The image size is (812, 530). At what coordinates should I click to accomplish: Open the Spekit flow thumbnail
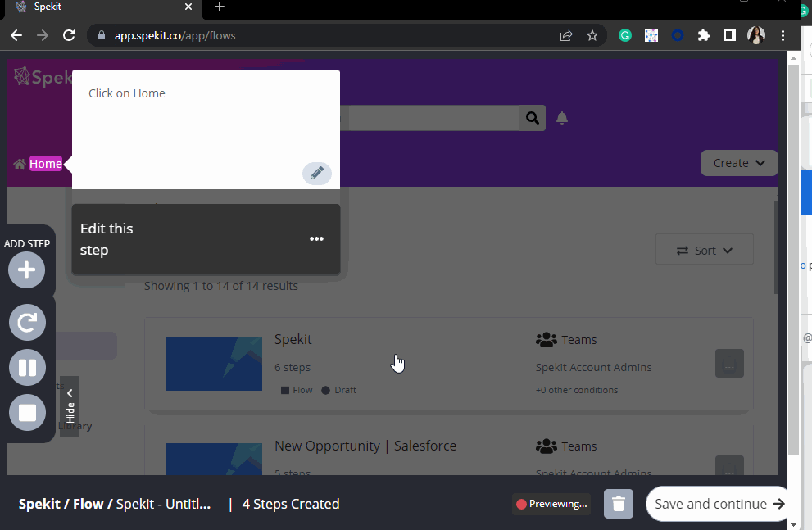pyautogui.click(x=214, y=364)
